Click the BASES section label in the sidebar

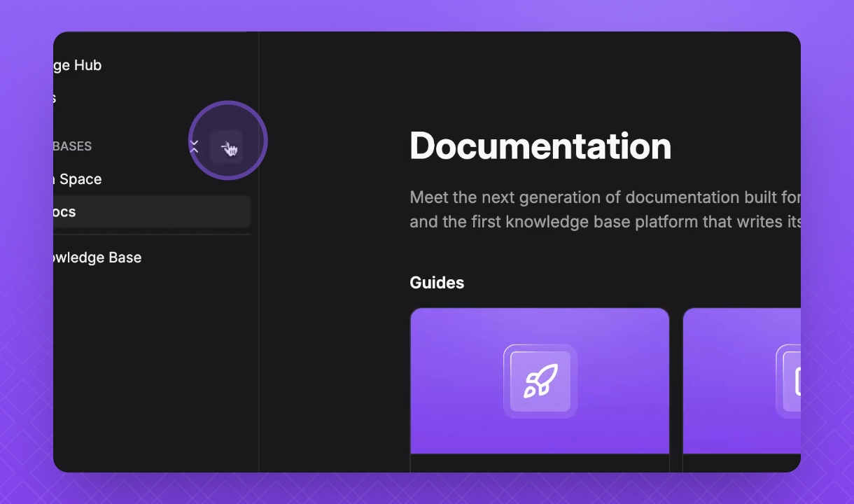coord(73,146)
